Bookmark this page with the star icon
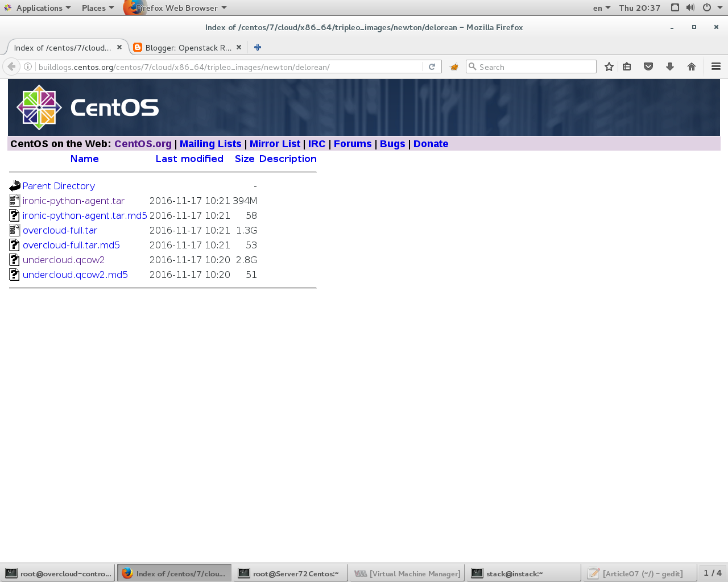This screenshot has height=582, width=728. (x=609, y=66)
